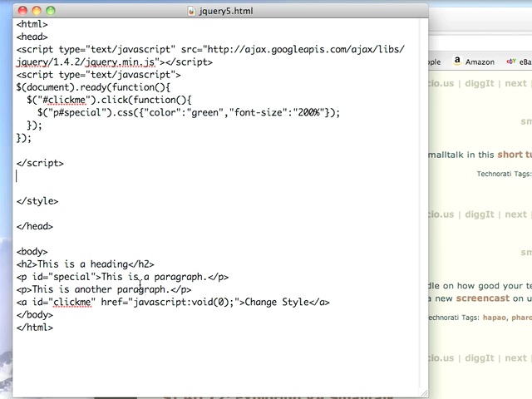Viewport: 532px width, 399px height.
Task: Zoom the jquery5.html editor window
Action: (x=51, y=11)
